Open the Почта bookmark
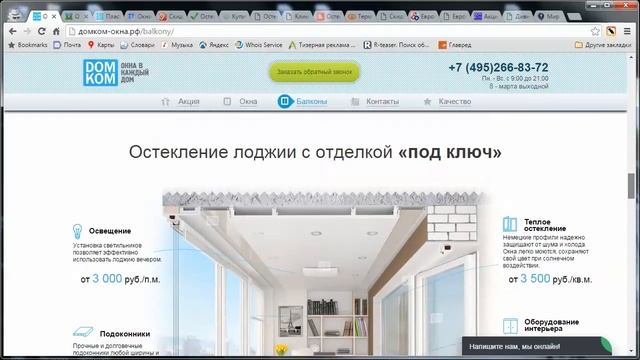 (x=67, y=45)
